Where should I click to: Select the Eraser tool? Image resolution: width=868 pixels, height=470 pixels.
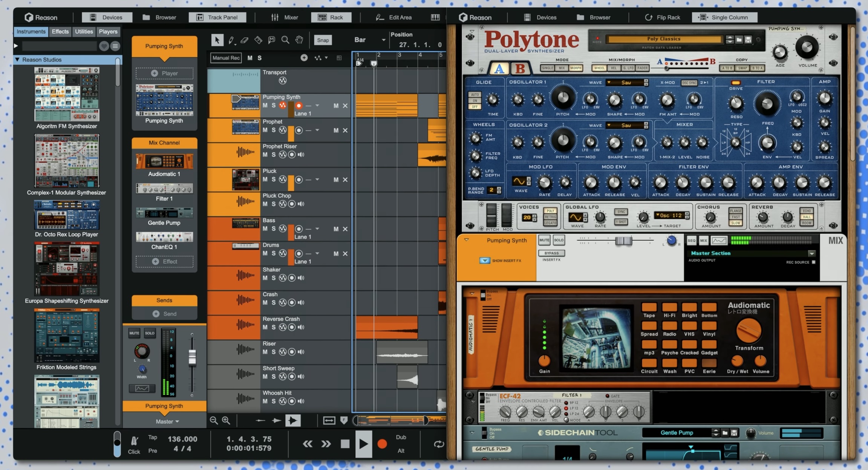click(244, 40)
